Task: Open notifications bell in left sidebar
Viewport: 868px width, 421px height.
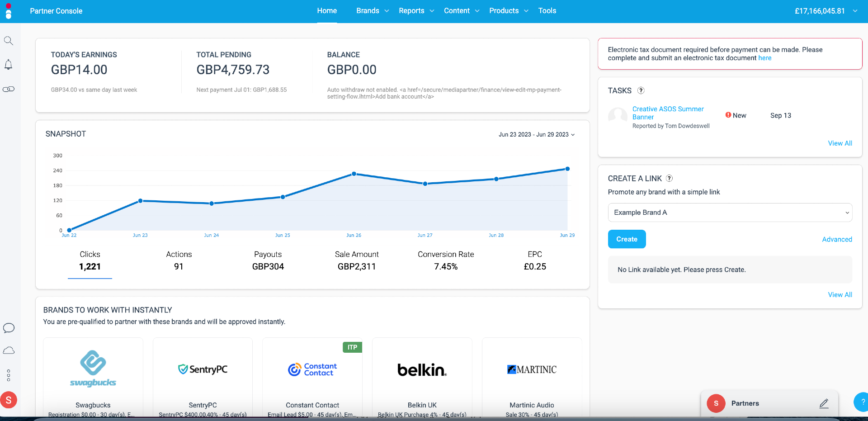Action: [8, 65]
